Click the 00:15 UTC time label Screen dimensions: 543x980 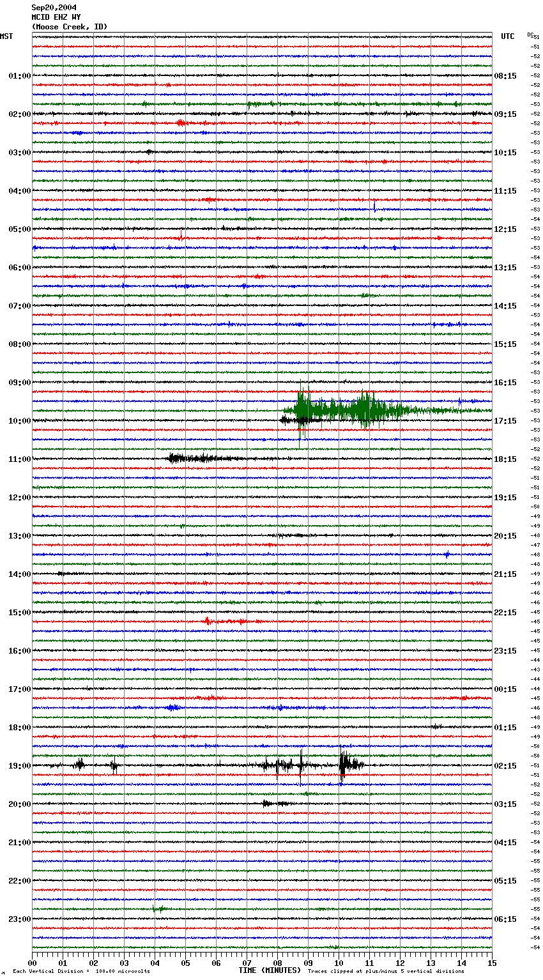click(505, 689)
